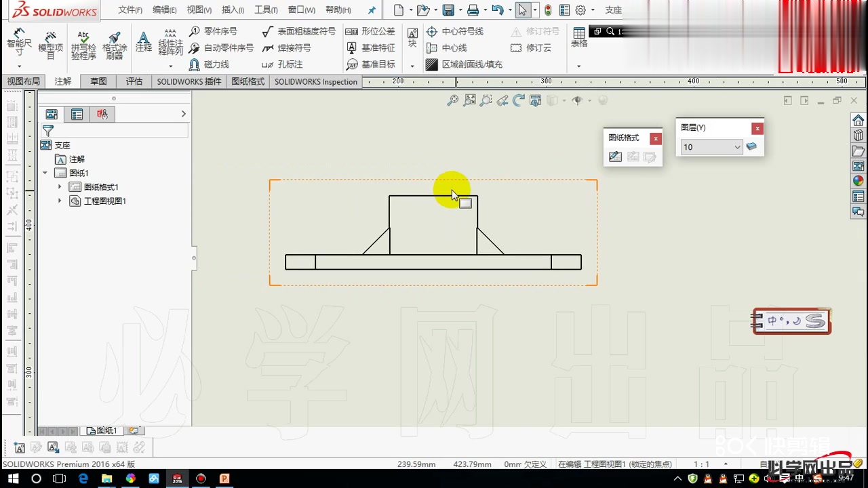Screen dimensions: 868x488
Task: Add a 零件序号 balloon
Action: point(214,31)
